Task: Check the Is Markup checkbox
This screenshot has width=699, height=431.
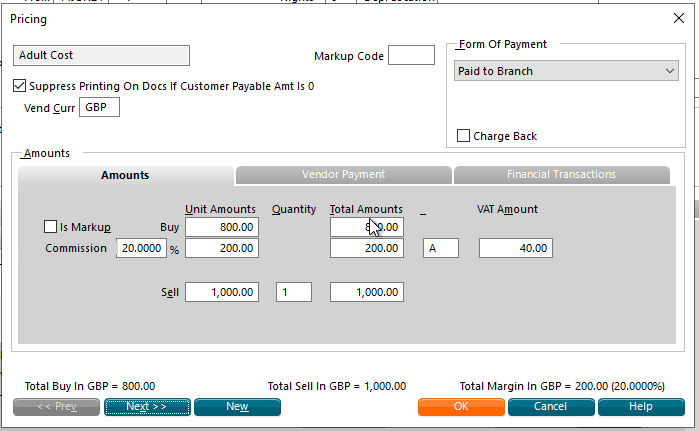Action: (50, 226)
